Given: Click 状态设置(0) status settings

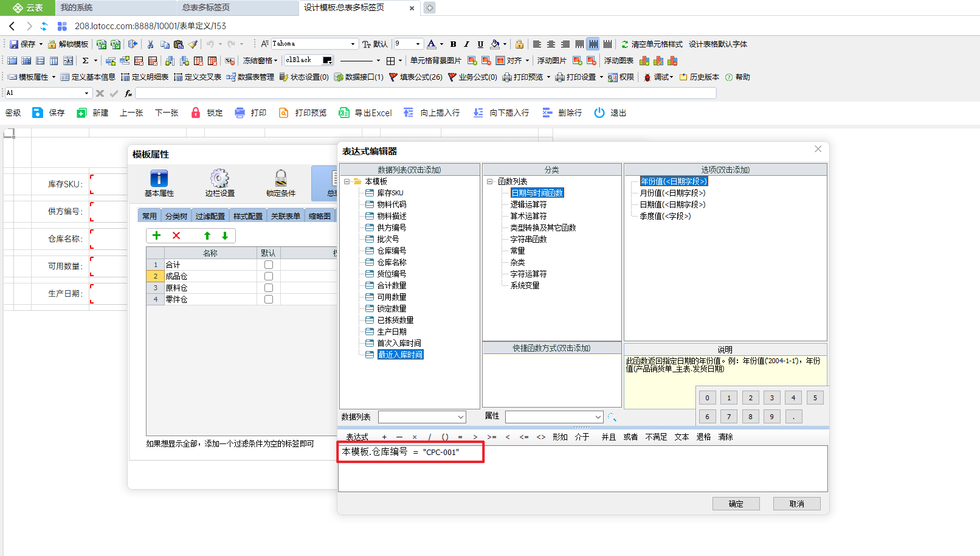Looking at the screenshot, I should click(x=304, y=77).
